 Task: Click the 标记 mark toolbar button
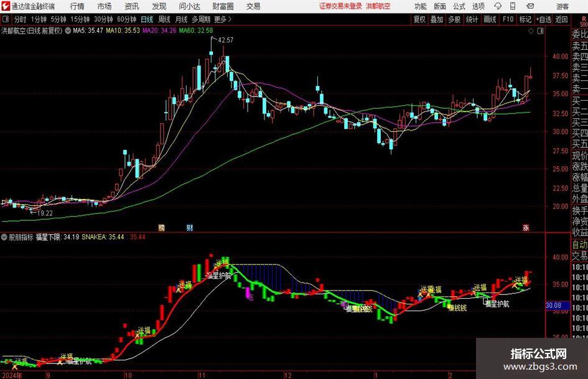525,19
